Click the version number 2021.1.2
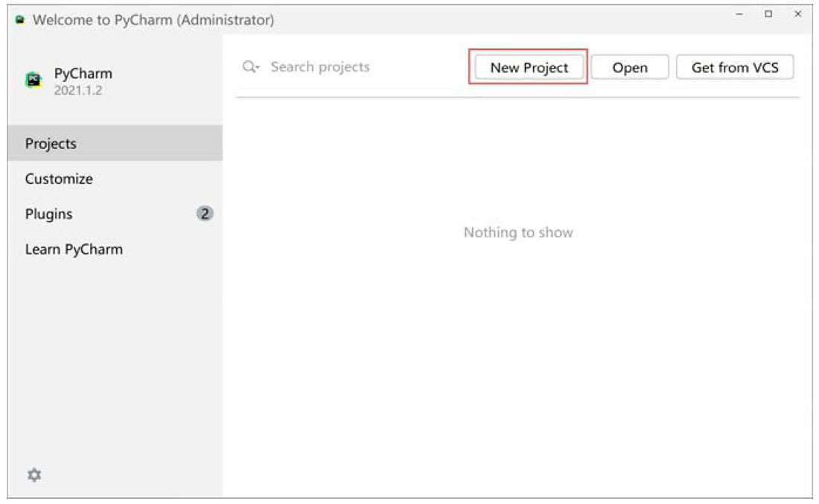 pos(78,90)
